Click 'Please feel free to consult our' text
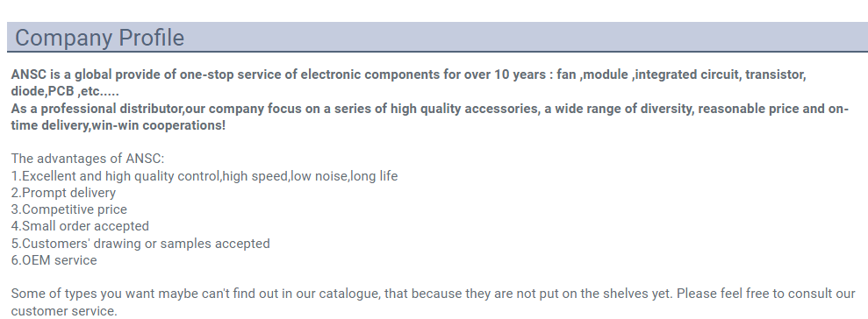The height and width of the screenshot is (319, 868). coord(766,294)
